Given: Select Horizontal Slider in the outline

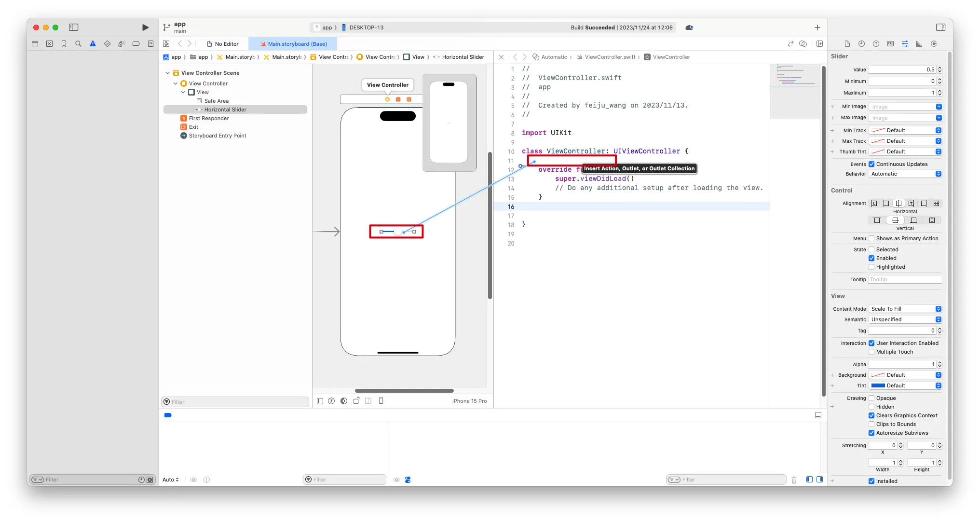Looking at the screenshot, I should point(225,110).
